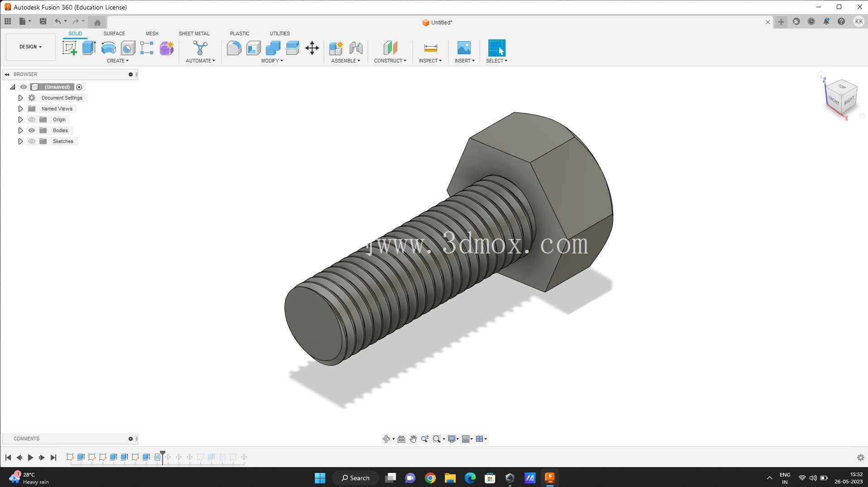868x487 pixels.
Task: Show the Origin folder with its eye icon
Action: point(32,119)
